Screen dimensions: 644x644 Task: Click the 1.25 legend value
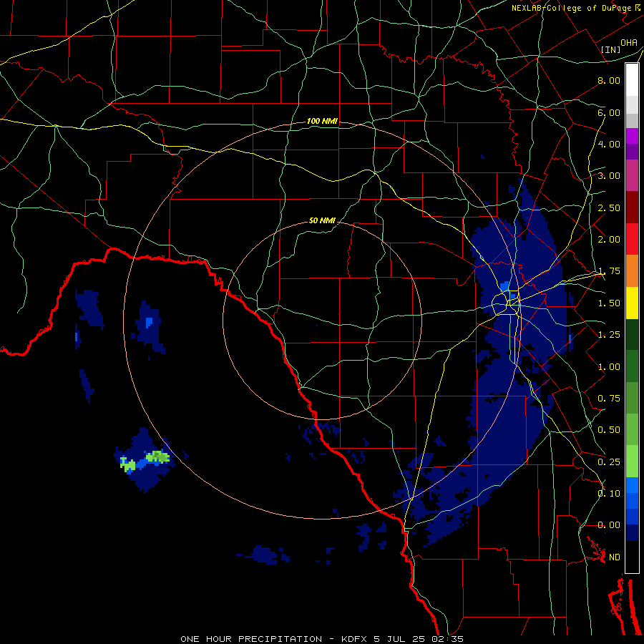tap(609, 335)
